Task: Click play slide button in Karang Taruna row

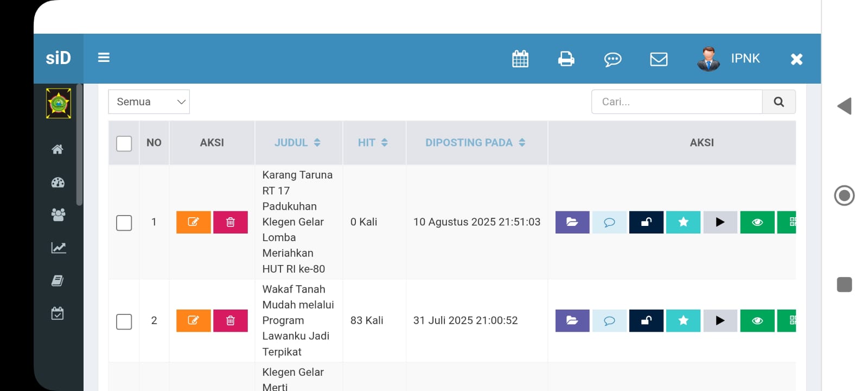Action: point(720,222)
